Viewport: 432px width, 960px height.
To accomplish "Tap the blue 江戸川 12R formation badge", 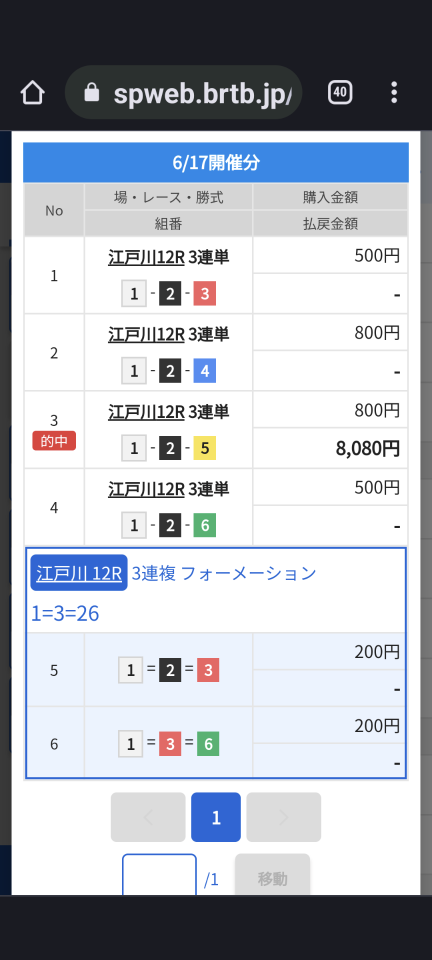I will [79, 573].
